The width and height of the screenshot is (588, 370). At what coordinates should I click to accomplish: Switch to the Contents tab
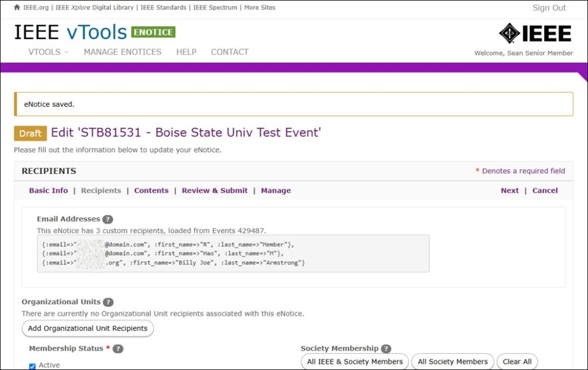151,190
